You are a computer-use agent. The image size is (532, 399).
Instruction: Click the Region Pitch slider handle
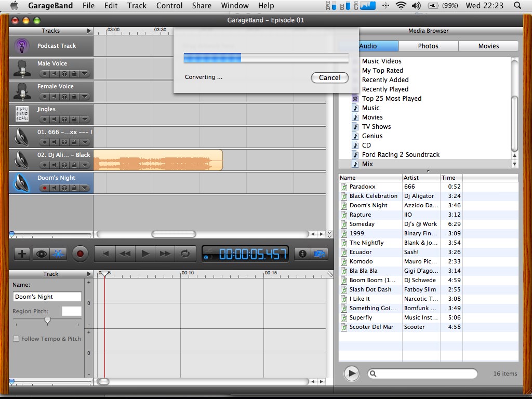[x=47, y=321]
